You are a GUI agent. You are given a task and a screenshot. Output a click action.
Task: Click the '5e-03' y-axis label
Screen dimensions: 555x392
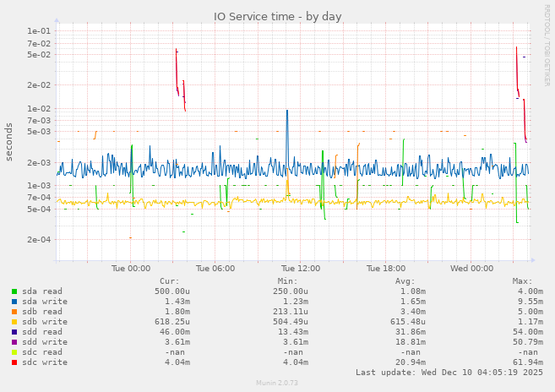pyautogui.click(x=39, y=132)
